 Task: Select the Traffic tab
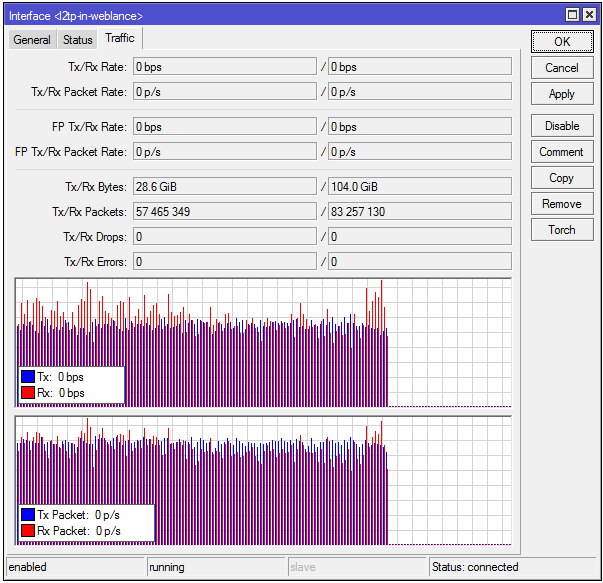point(120,38)
